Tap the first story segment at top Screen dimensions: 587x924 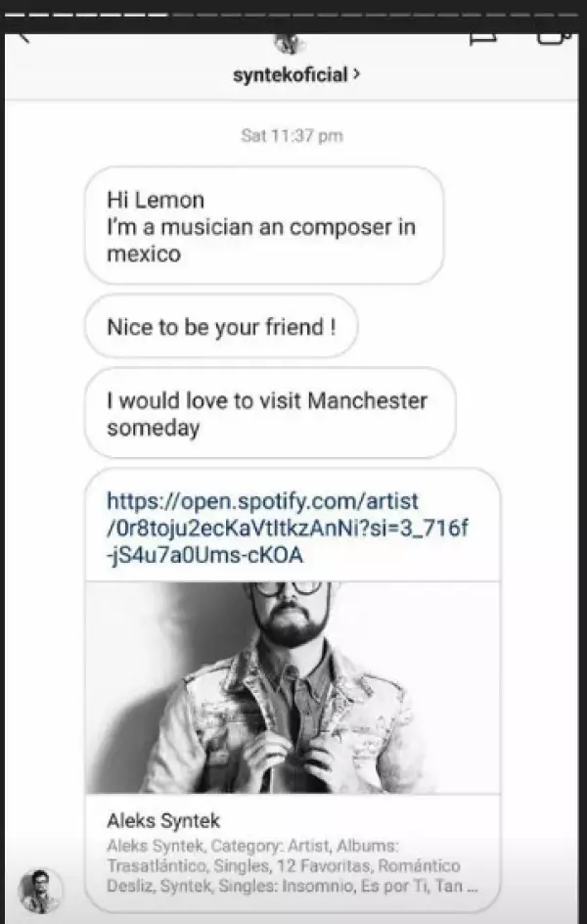[14, 16]
